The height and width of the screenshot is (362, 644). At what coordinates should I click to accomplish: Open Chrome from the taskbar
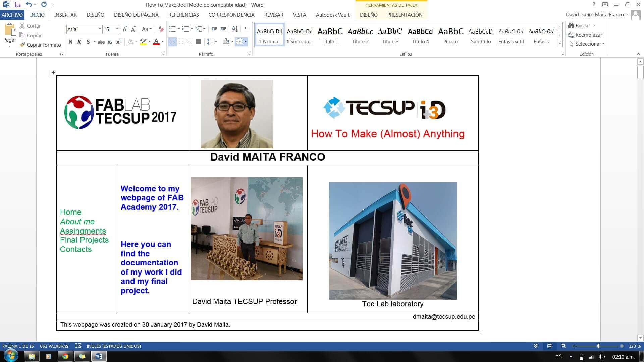[x=65, y=356]
